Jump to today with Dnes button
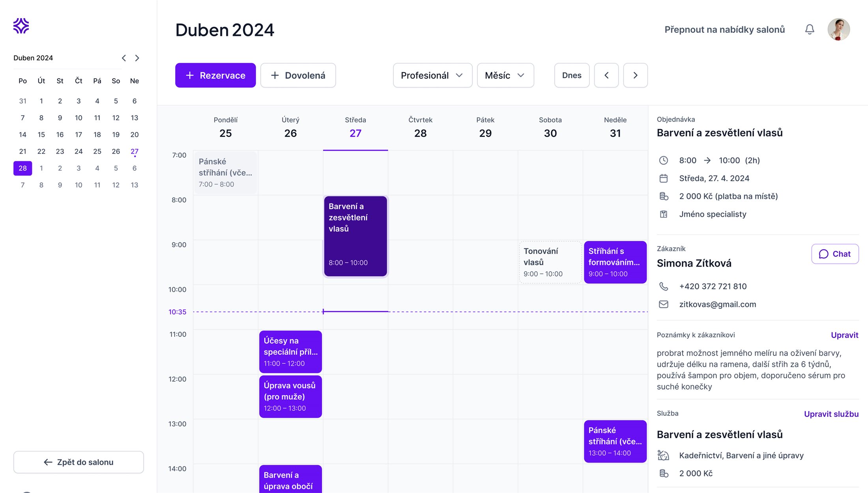The image size is (868, 493). coord(572,75)
